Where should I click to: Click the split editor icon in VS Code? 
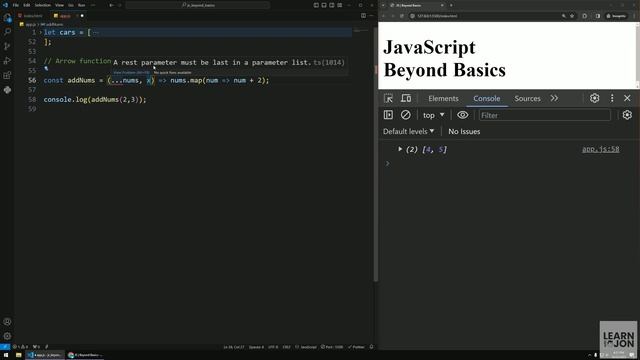point(363,16)
